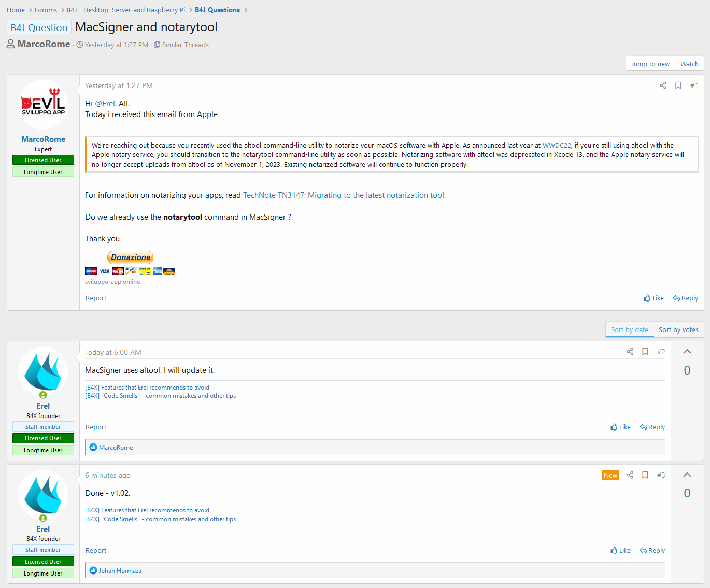Like post #1 by MarcoRome
The width and height of the screenshot is (710, 588).
[654, 298]
